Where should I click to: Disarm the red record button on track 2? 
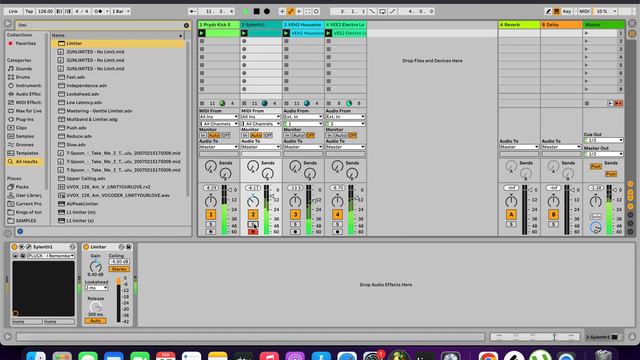[x=253, y=232]
